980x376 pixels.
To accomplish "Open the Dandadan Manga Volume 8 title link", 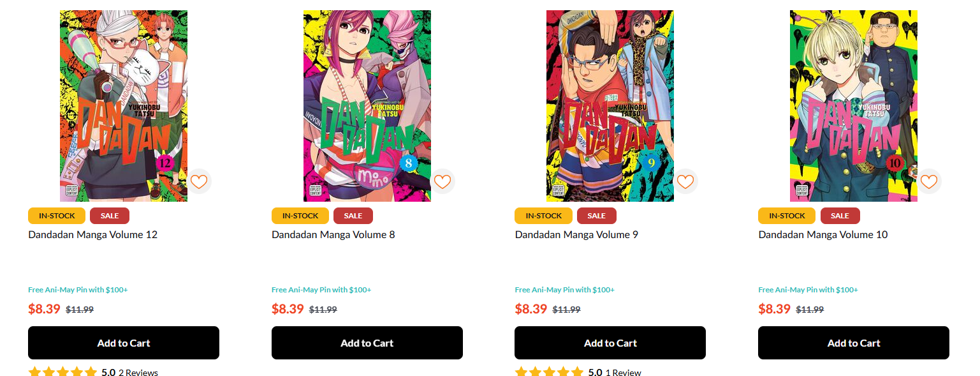I will [332, 234].
